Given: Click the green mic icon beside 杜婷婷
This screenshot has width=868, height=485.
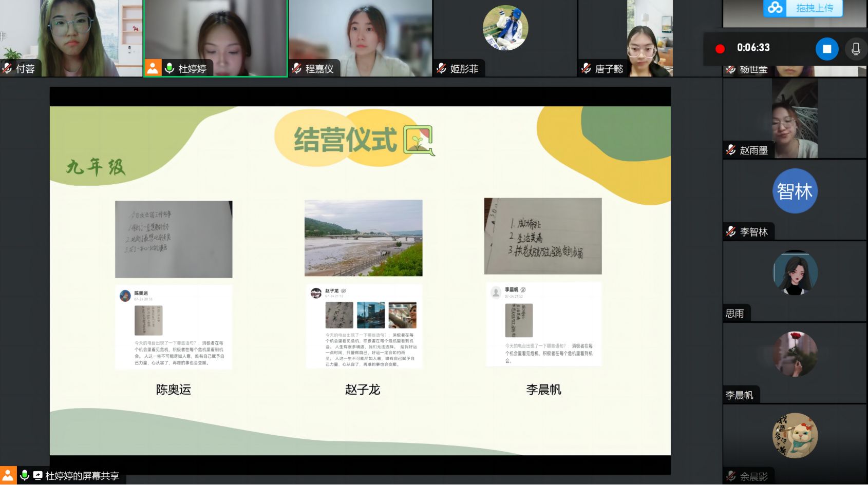Looking at the screenshot, I should click(x=169, y=68).
